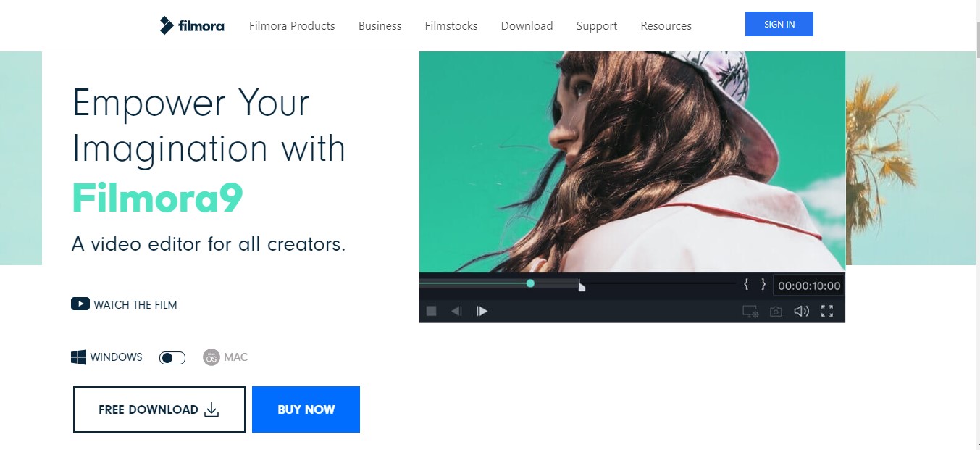Select the Windows logo icon
The height and width of the screenshot is (450, 980).
[x=78, y=357]
